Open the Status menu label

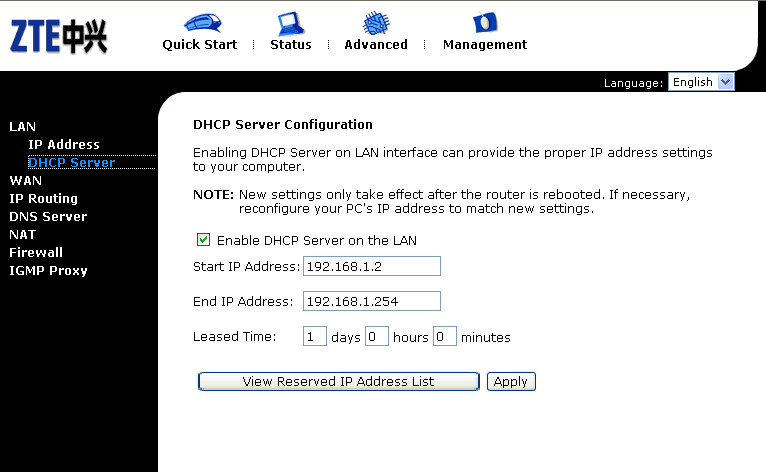coord(291,45)
